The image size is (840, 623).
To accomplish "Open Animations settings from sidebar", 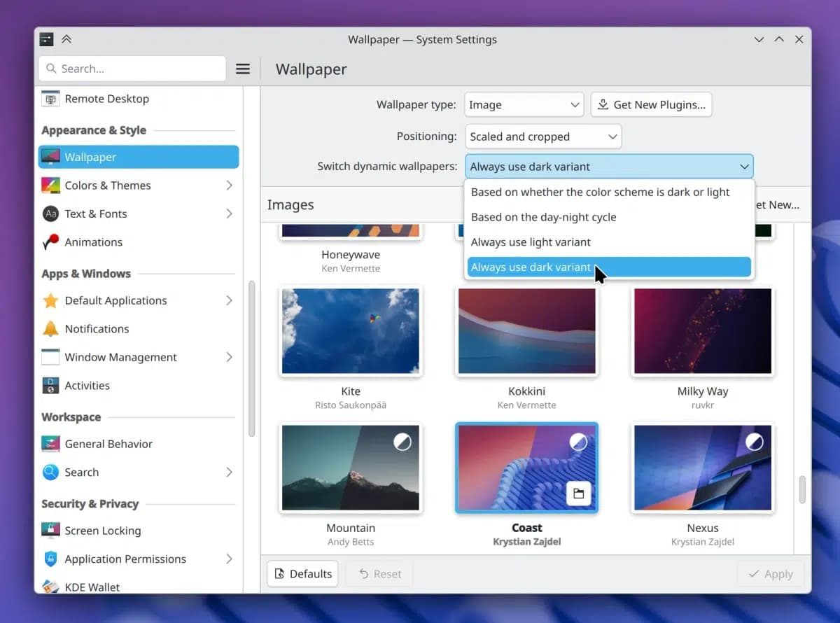I will point(93,242).
